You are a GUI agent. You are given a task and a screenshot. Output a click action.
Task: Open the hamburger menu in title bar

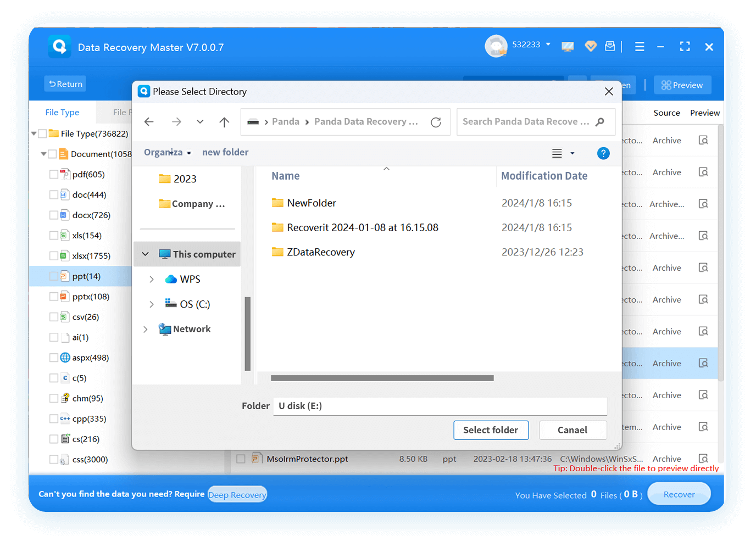click(640, 47)
